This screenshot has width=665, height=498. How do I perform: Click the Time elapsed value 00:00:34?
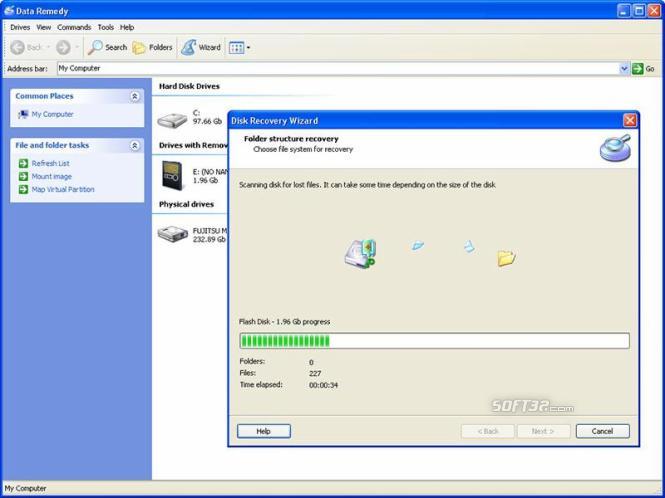pos(324,385)
